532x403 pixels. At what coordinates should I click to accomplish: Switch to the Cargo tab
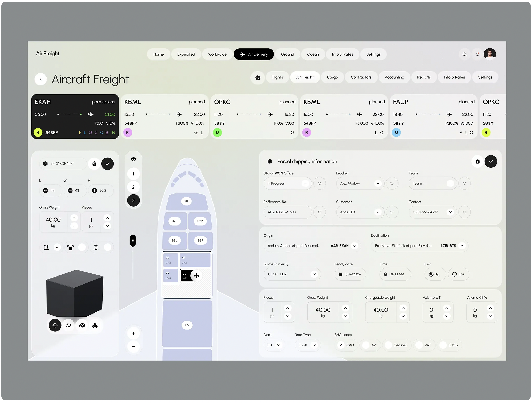[x=332, y=77]
